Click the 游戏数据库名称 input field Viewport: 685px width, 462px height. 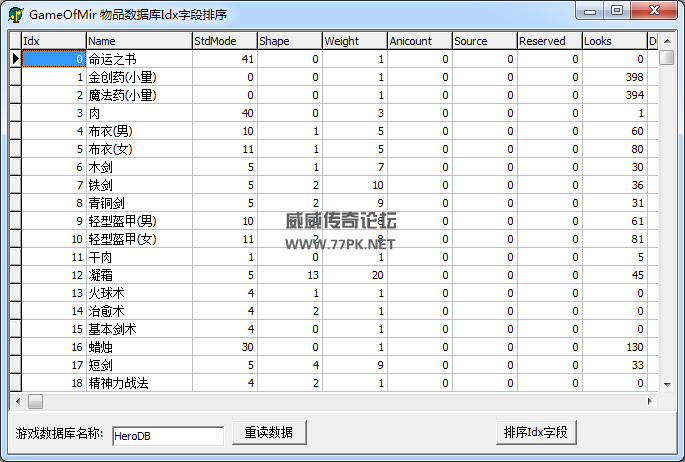pyautogui.click(x=167, y=435)
